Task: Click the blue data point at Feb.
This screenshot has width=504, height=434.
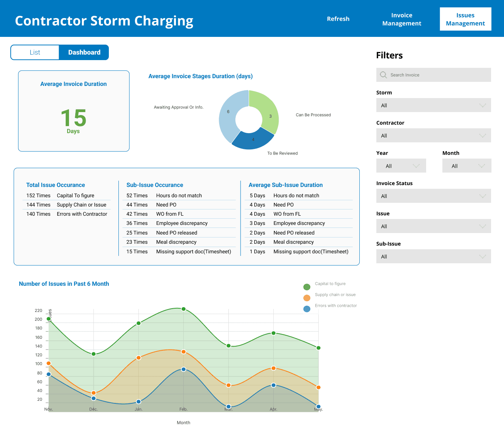Action: [183, 369]
